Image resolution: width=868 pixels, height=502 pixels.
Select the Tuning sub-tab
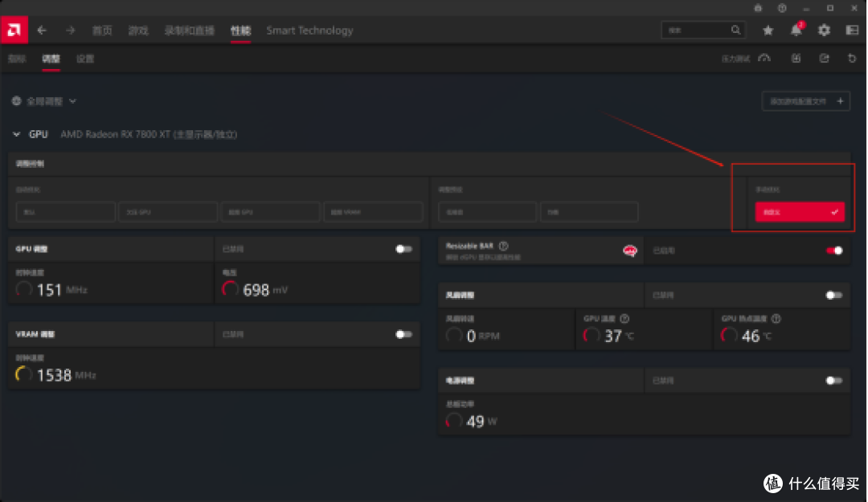(51, 59)
